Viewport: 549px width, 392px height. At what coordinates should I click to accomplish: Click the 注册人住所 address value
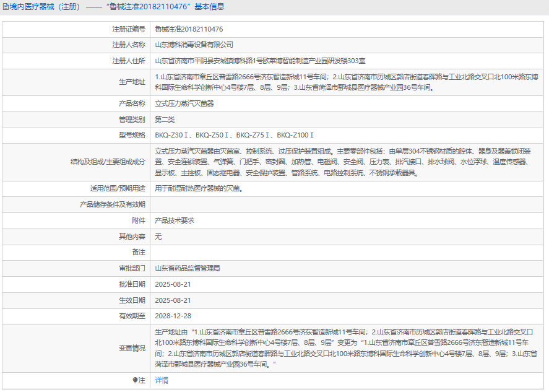[x=260, y=61]
